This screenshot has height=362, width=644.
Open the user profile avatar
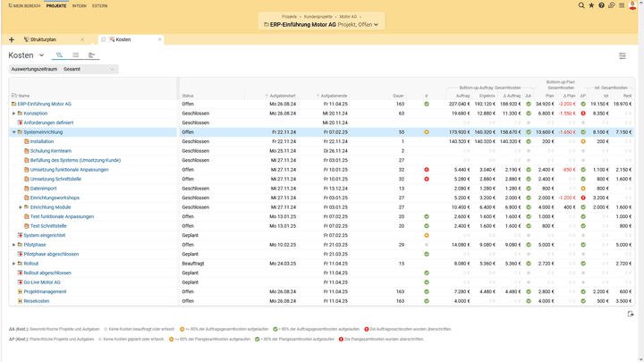coord(632,5)
